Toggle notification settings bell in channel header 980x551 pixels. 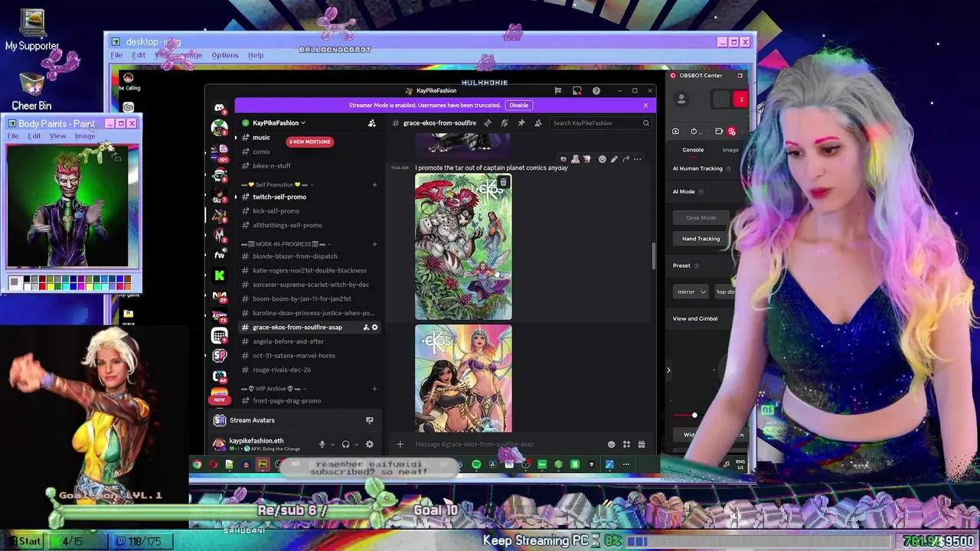point(504,122)
